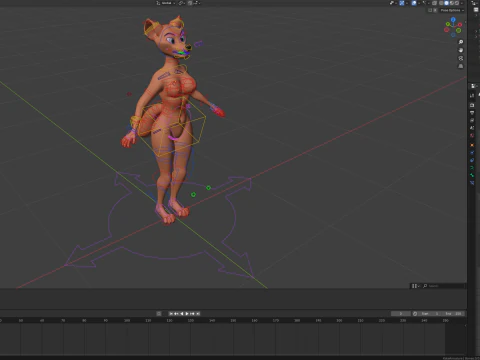This screenshot has width=480, height=360.
Task: Click the blue Z axis on the gizmo
Action: pyautogui.click(x=453, y=20)
